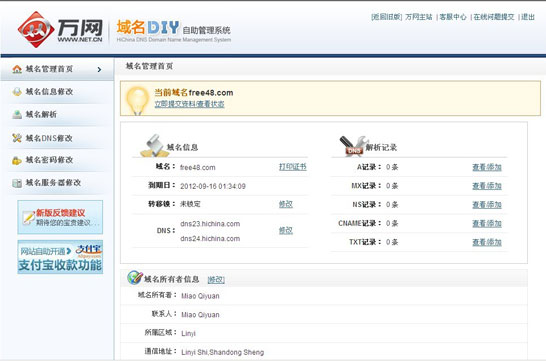Click 在线问题提交 link at top
Viewport: 546px width, 361px height.
(494, 17)
